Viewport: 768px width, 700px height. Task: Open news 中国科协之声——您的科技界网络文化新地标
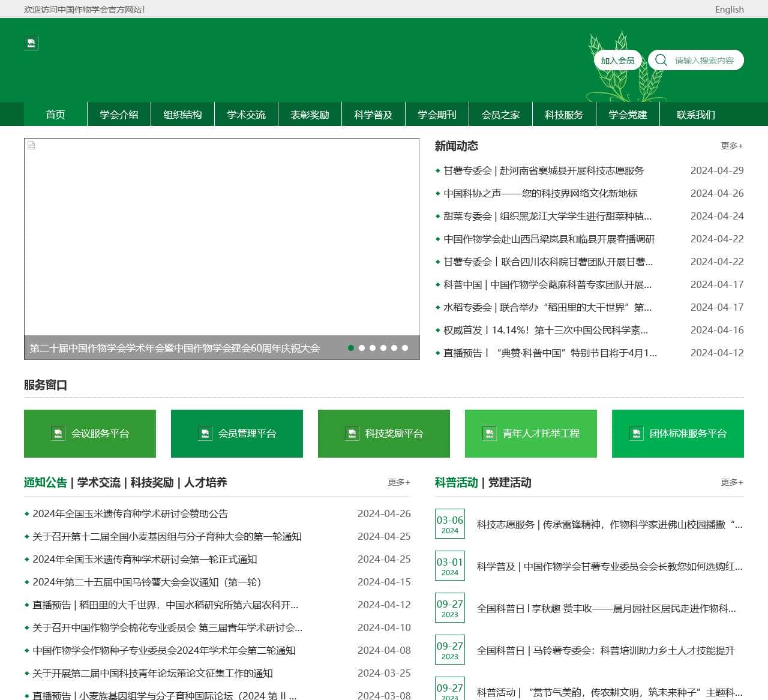(x=541, y=193)
